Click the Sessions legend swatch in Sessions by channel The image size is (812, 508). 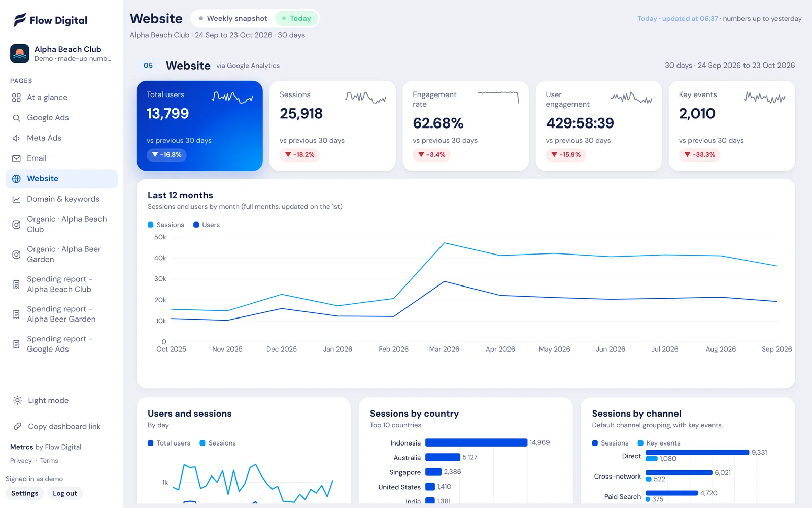click(x=595, y=443)
